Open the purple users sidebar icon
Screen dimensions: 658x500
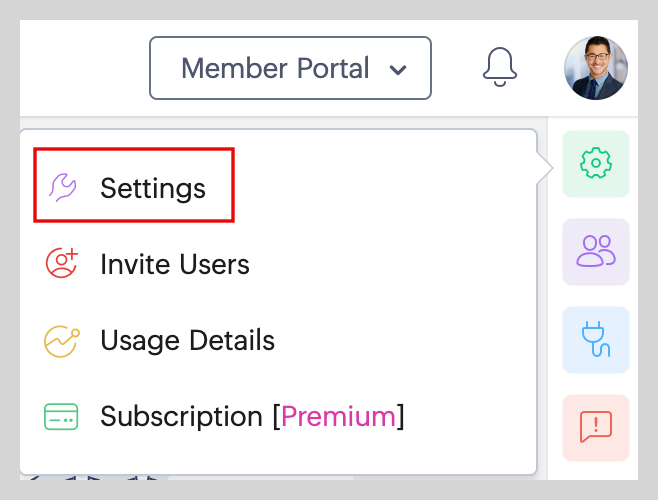(x=596, y=251)
